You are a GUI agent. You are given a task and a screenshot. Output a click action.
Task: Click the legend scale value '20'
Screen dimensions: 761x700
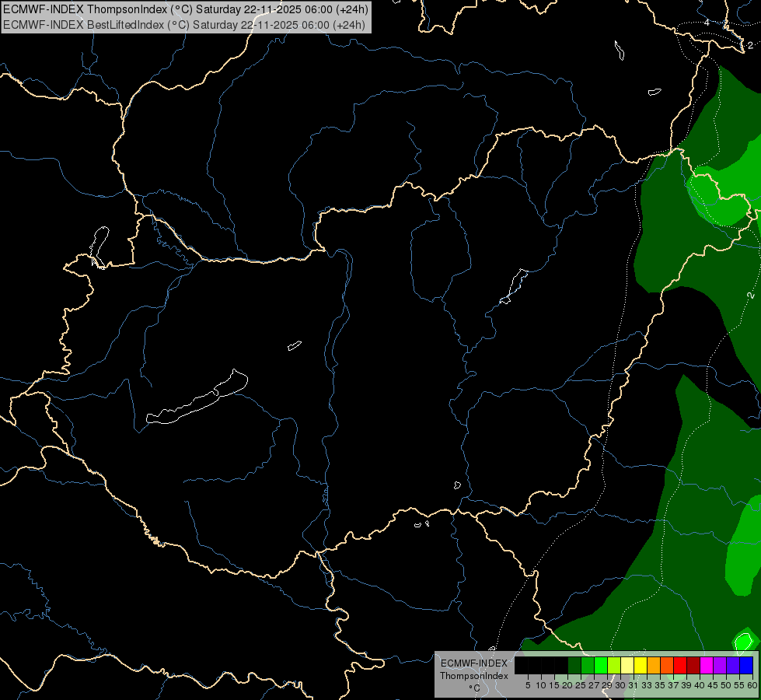click(567, 685)
